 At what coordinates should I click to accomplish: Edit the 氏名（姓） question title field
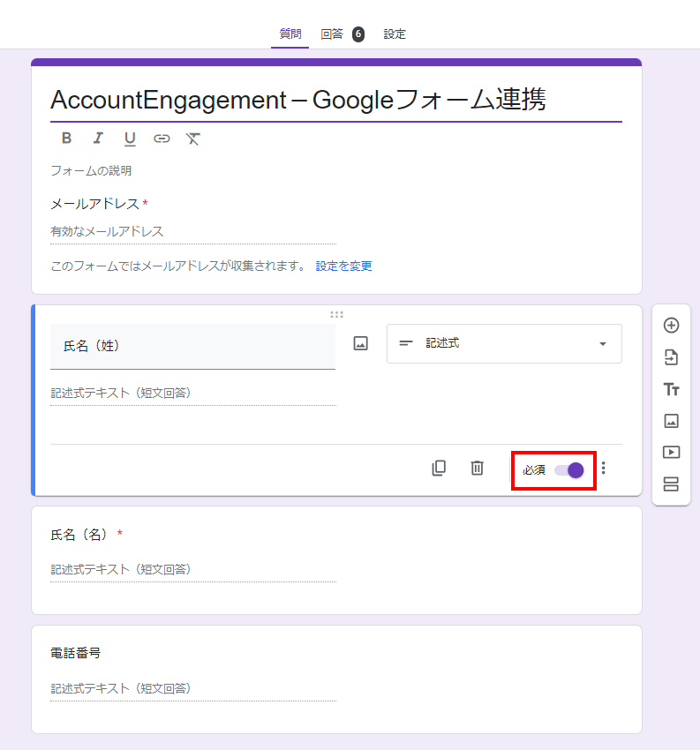coord(192,346)
